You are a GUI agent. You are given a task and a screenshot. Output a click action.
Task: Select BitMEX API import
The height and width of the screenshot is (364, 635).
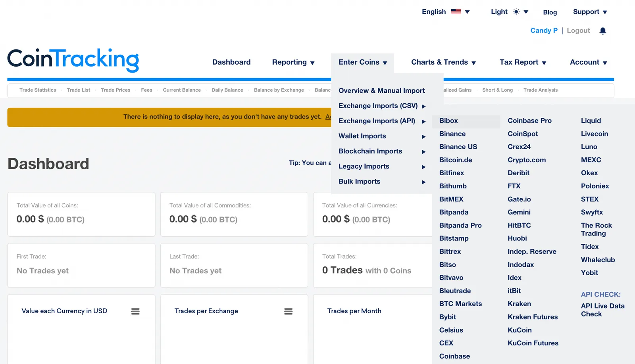coord(451,199)
